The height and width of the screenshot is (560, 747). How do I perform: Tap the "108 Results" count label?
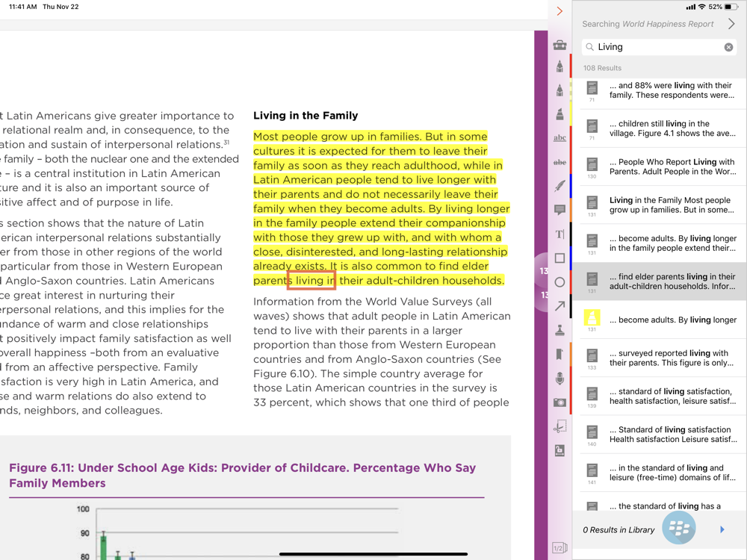coord(602,68)
